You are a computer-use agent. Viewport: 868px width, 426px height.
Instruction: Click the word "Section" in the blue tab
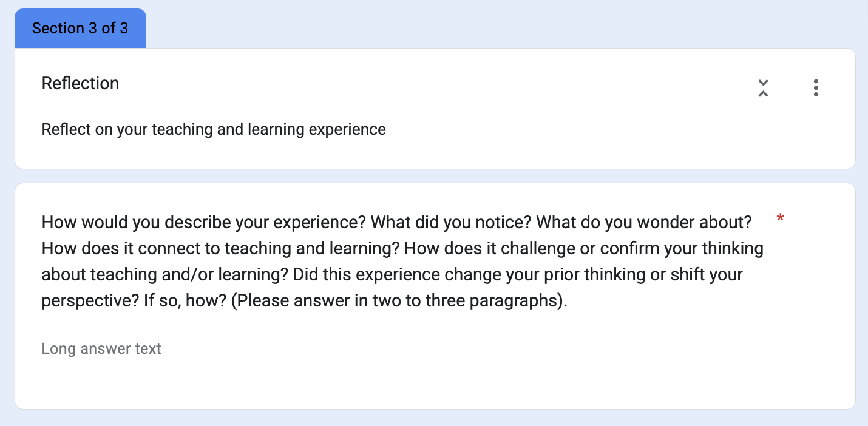[x=58, y=29]
